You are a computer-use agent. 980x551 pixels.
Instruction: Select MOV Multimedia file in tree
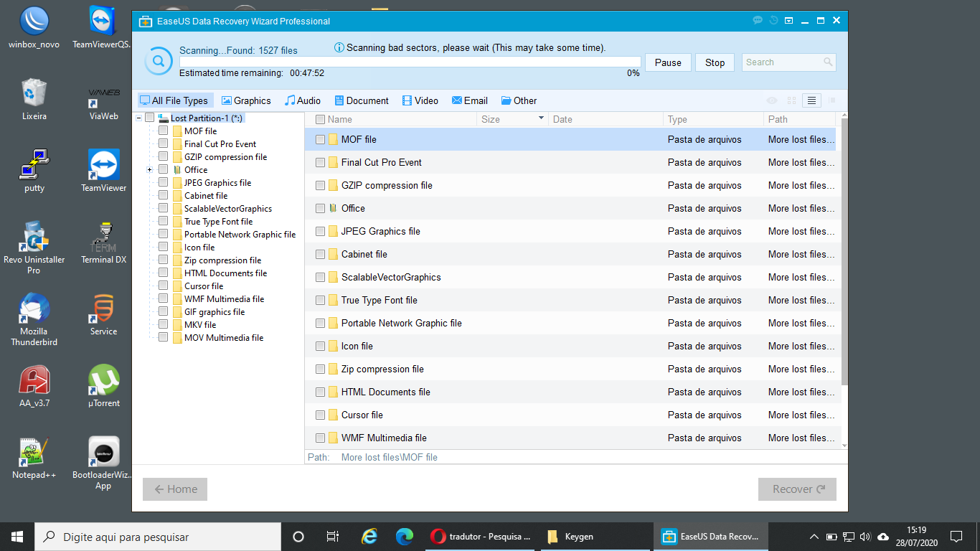click(223, 338)
